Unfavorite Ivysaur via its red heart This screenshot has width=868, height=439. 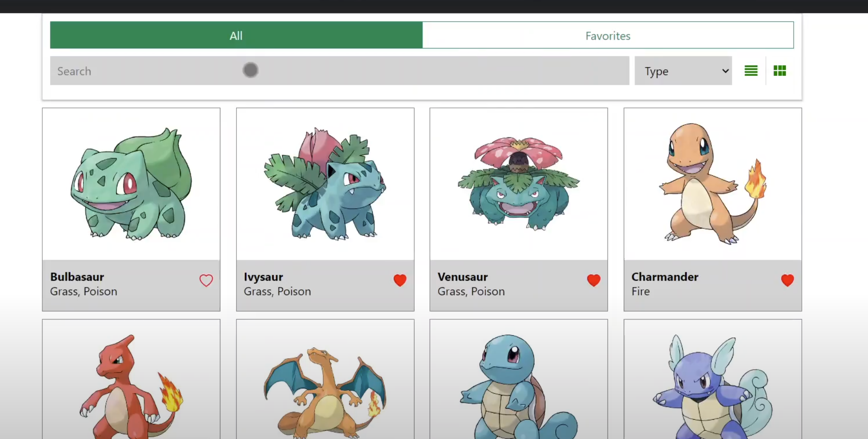[400, 281]
